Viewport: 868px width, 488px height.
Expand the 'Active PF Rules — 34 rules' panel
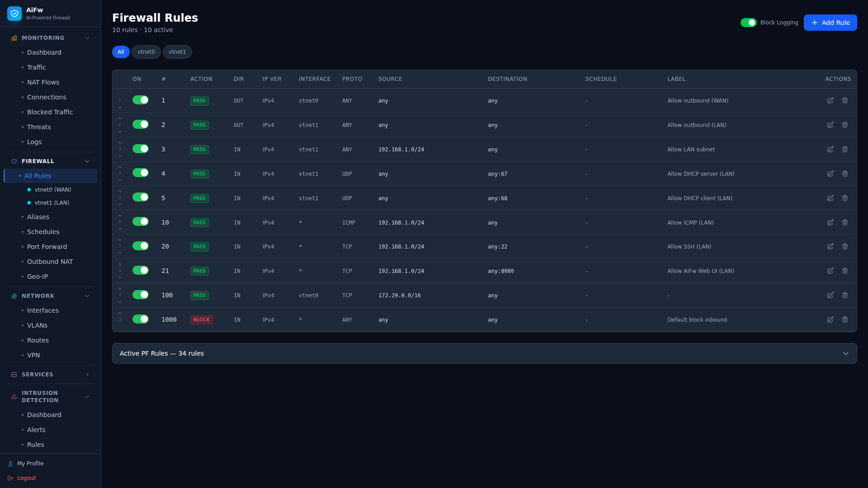[846, 353]
